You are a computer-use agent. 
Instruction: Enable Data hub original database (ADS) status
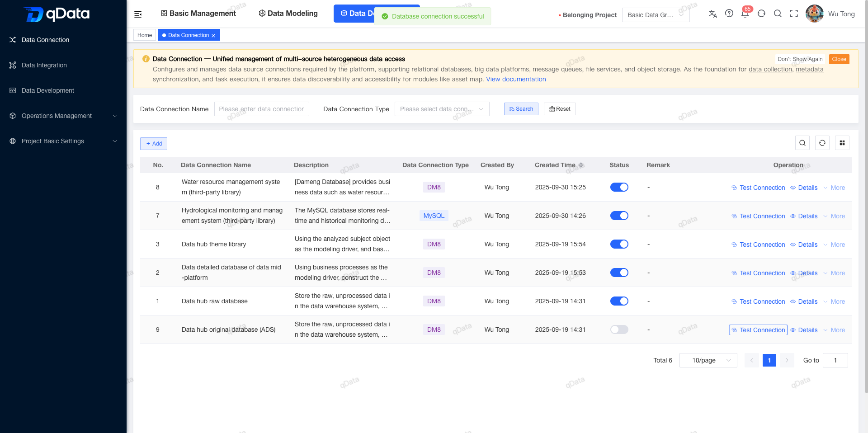point(619,329)
